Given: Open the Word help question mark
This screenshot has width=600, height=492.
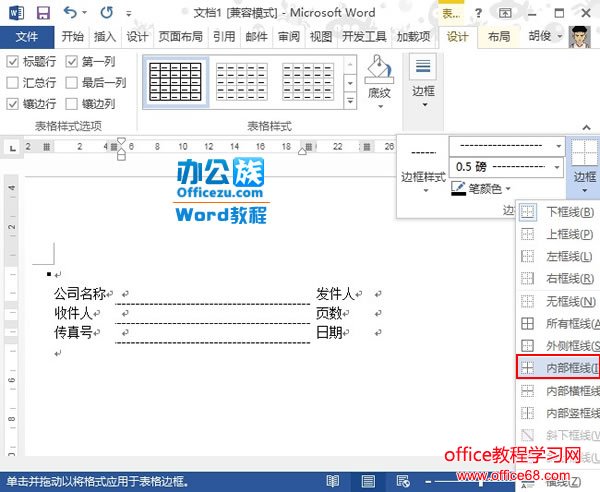Looking at the screenshot, I should 478,13.
